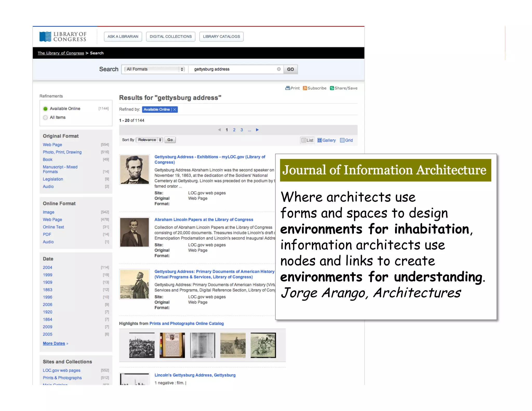Image resolution: width=532 pixels, height=411 pixels.
Task: Click last cartoon engraving thumbnail in Highlights
Action: click(263, 345)
